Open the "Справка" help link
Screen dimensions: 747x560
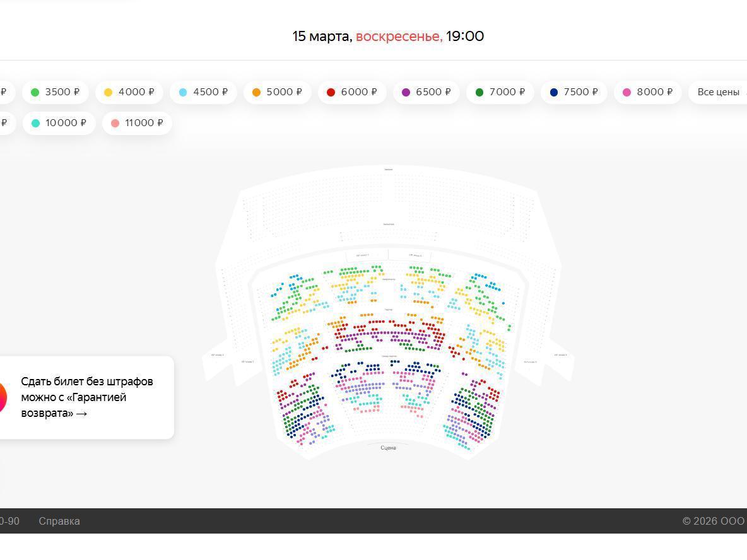(x=59, y=521)
